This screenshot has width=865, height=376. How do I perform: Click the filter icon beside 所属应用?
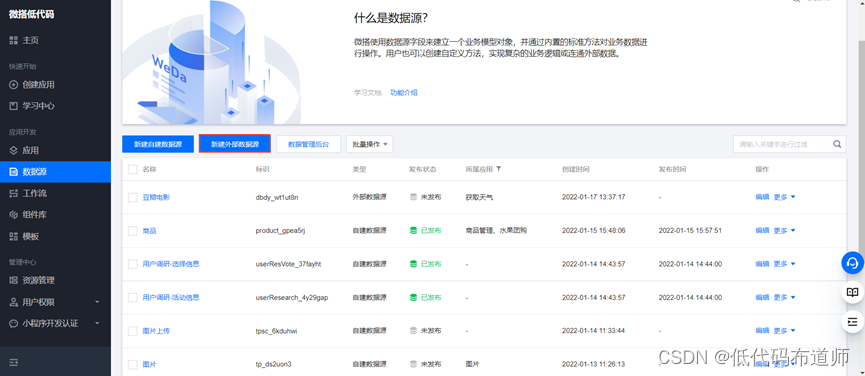(499, 169)
